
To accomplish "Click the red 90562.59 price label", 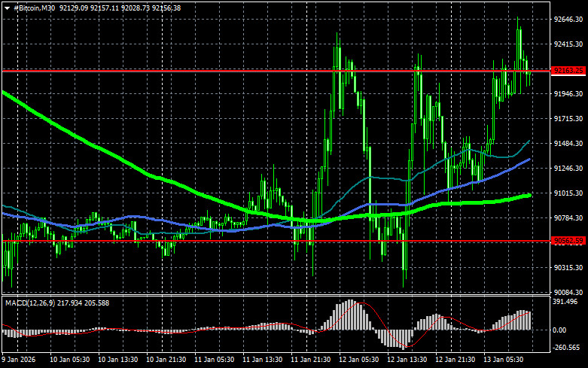I will (568, 241).
